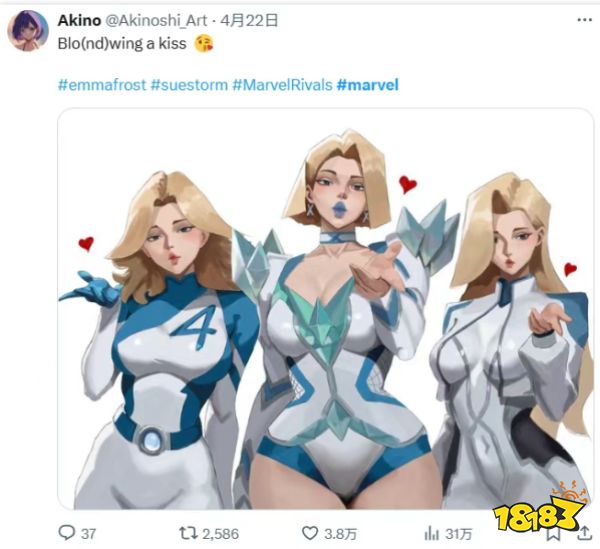Open the #suestorm hashtag
This screenshot has height=549, width=600.
189,85
